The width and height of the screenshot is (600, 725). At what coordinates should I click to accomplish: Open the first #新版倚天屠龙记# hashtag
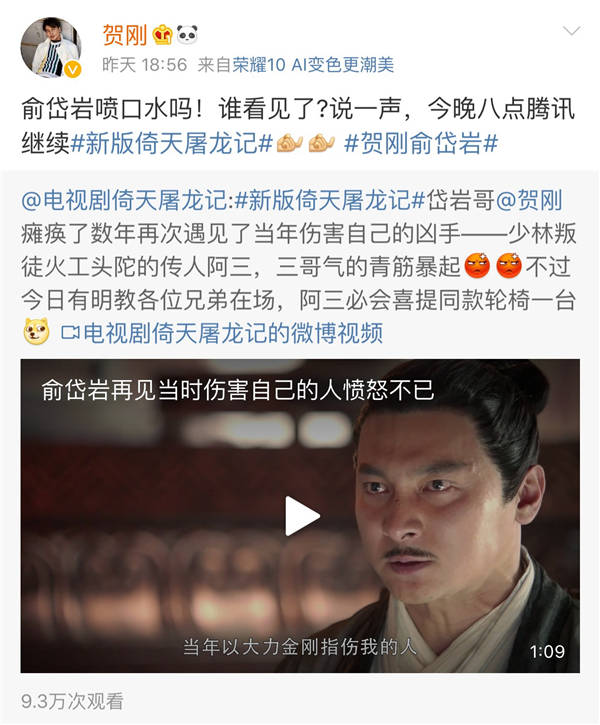coord(172,143)
